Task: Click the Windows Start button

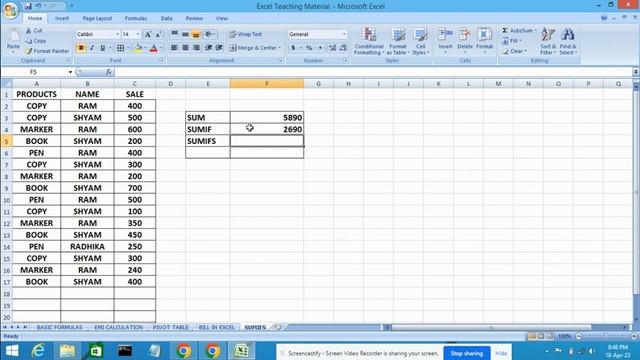Action: (12, 351)
